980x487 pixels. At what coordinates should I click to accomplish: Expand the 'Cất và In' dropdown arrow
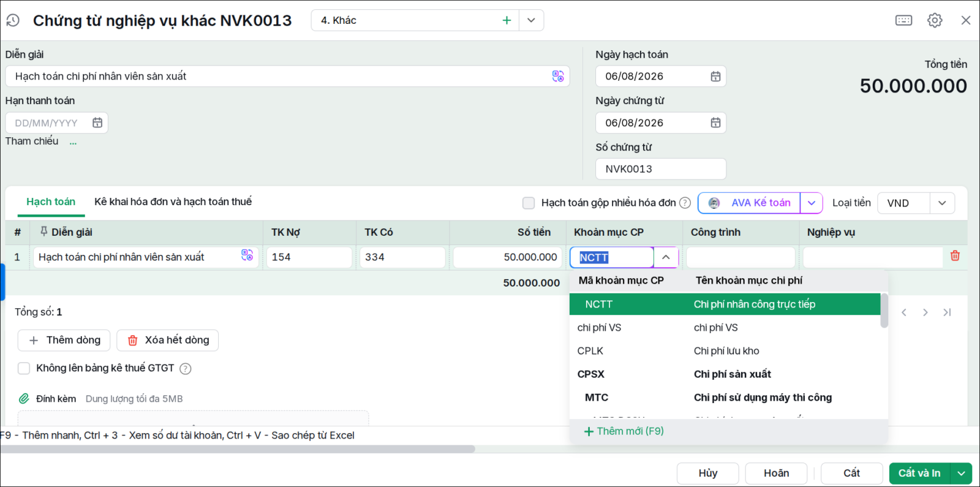(x=962, y=473)
